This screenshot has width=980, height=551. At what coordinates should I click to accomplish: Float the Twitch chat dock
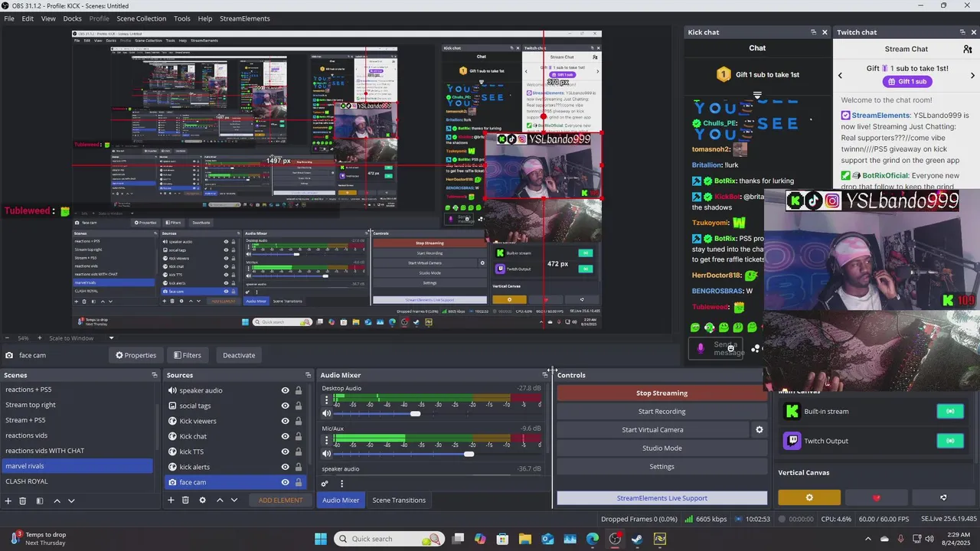click(962, 32)
